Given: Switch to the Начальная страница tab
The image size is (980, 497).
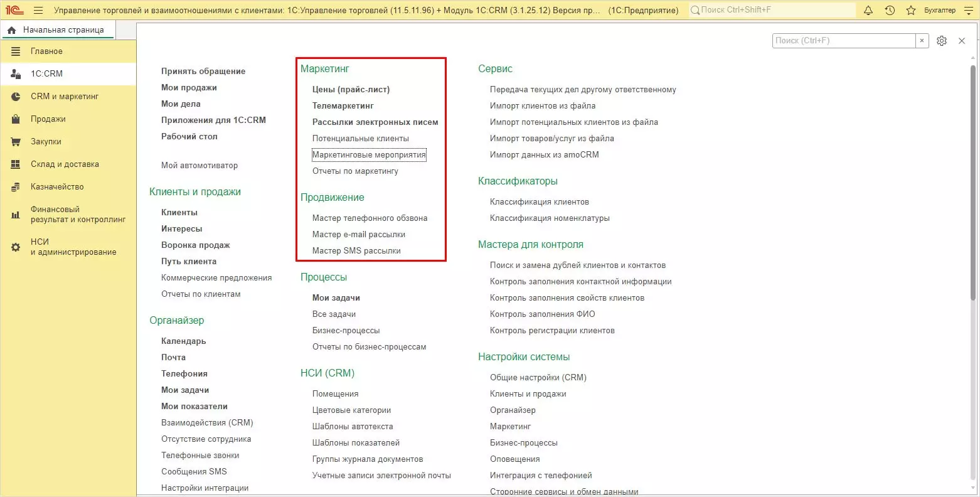Looking at the screenshot, I should point(58,30).
